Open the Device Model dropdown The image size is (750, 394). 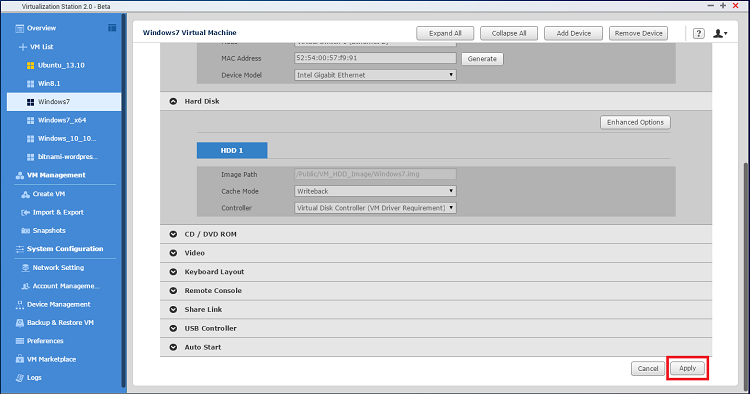(x=375, y=75)
